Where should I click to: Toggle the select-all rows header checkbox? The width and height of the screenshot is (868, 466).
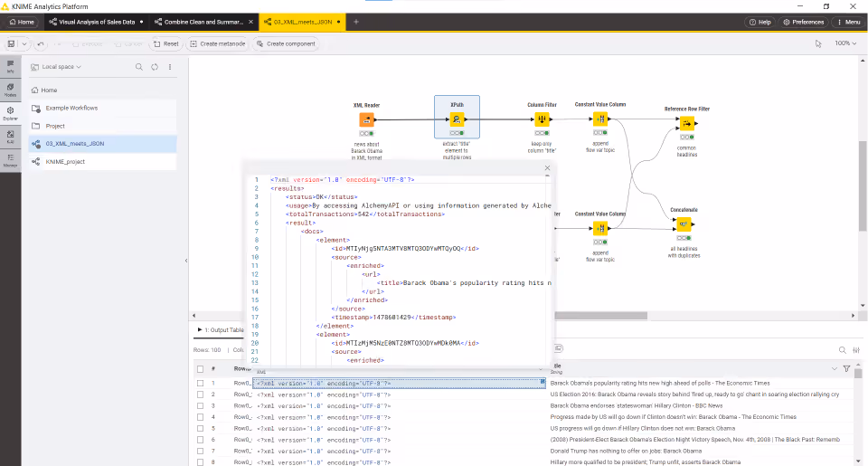click(x=201, y=369)
